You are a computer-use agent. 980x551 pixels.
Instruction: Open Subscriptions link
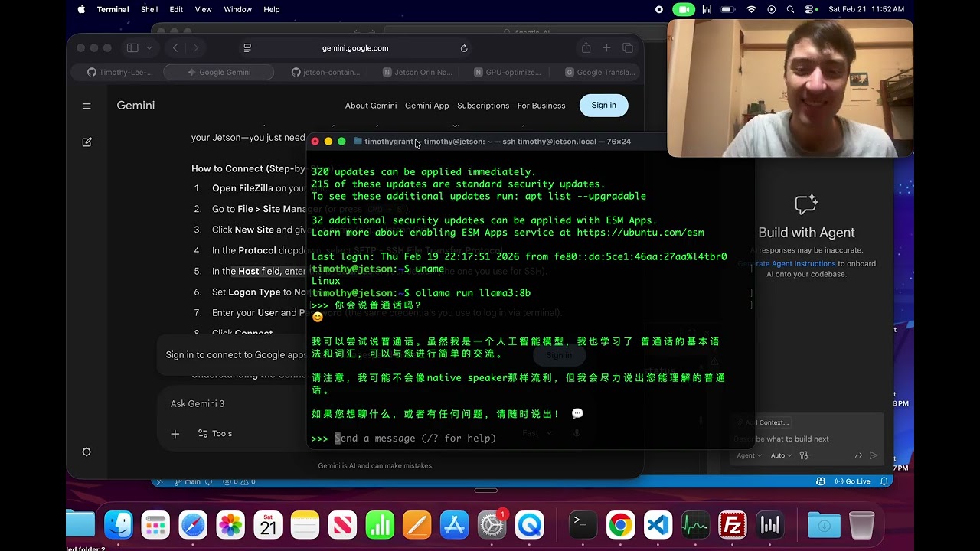pyautogui.click(x=483, y=106)
